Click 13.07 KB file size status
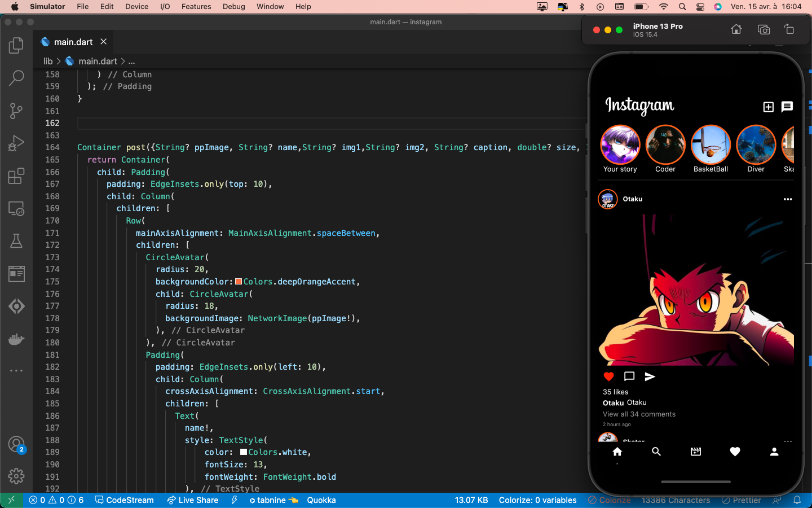The width and height of the screenshot is (812, 508). 471,500
